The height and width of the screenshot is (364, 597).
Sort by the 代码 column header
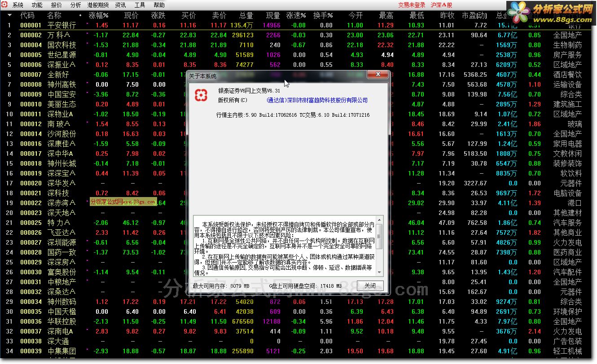click(x=27, y=15)
